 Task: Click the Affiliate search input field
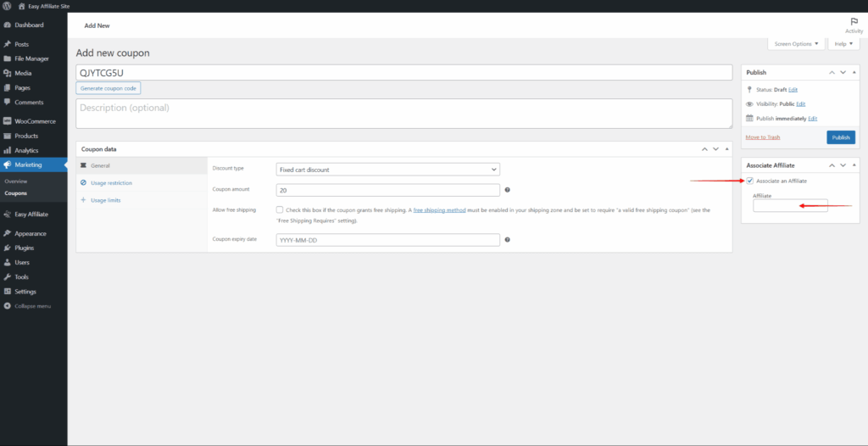(x=790, y=205)
